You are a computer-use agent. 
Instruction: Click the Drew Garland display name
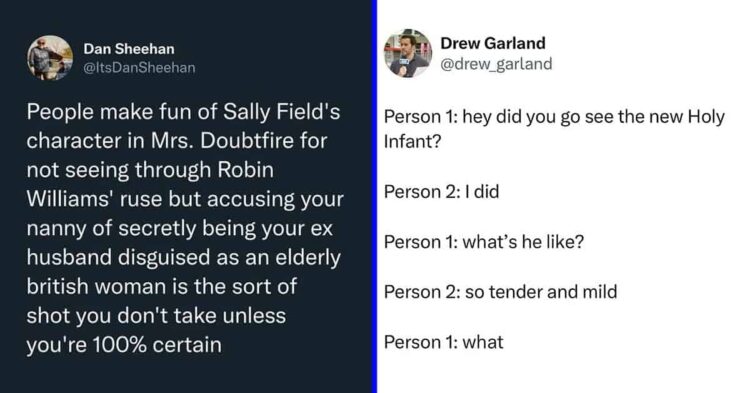(493, 43)
